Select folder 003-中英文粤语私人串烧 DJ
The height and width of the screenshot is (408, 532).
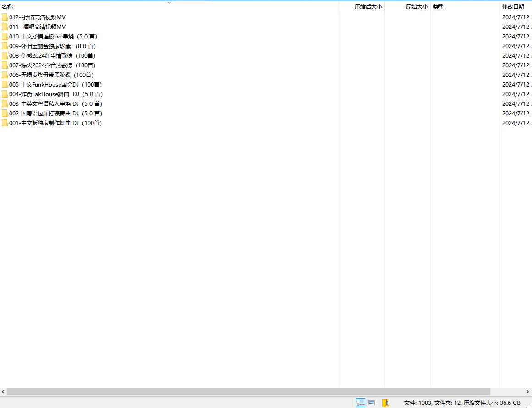pos(55,104)
